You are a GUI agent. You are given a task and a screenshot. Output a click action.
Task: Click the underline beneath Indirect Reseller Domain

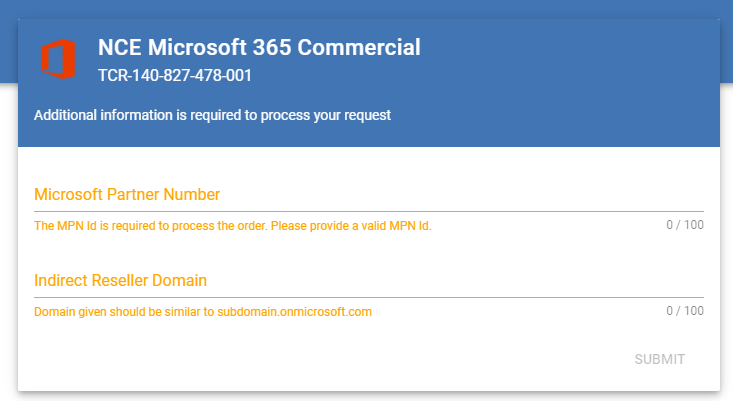coord(368,297)
